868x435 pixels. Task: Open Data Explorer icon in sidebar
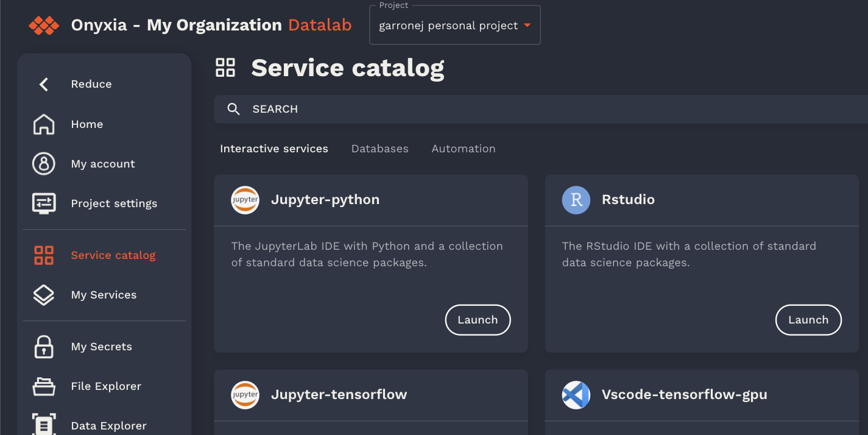(x=44, y=425)
